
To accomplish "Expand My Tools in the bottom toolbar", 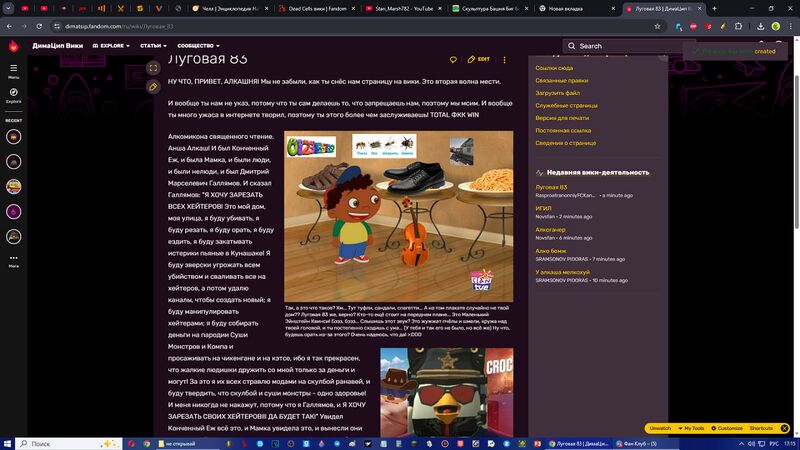I will (x=693, y=428).
